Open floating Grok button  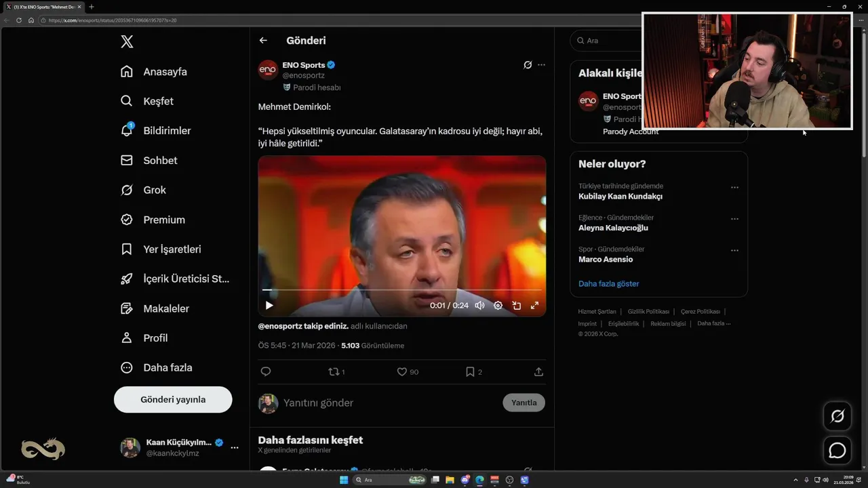(837, 416)
